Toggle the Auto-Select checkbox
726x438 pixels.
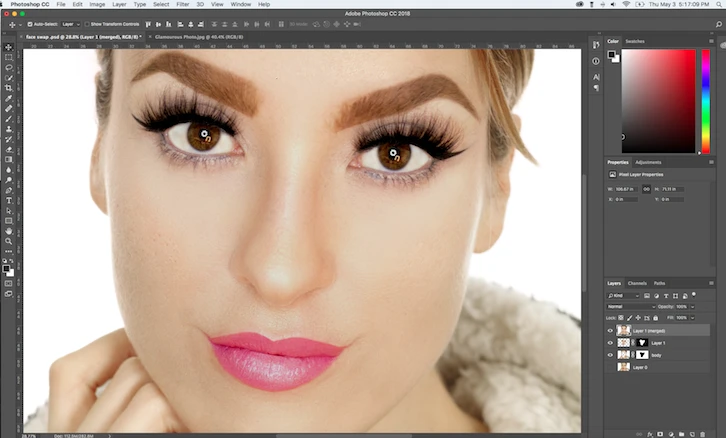pos(30,24)
